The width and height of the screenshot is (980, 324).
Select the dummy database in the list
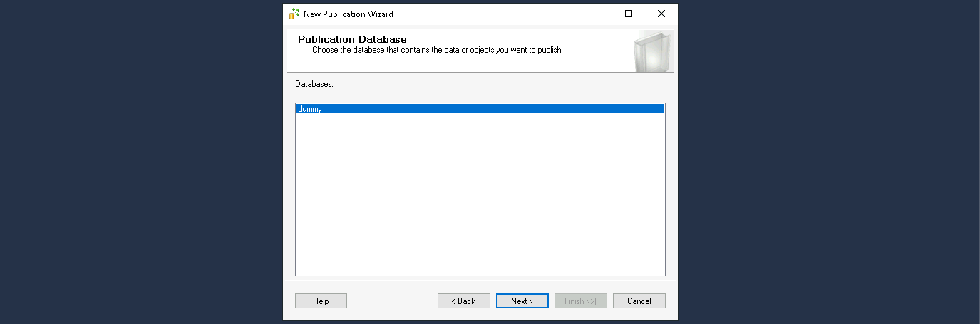point(310,109)
